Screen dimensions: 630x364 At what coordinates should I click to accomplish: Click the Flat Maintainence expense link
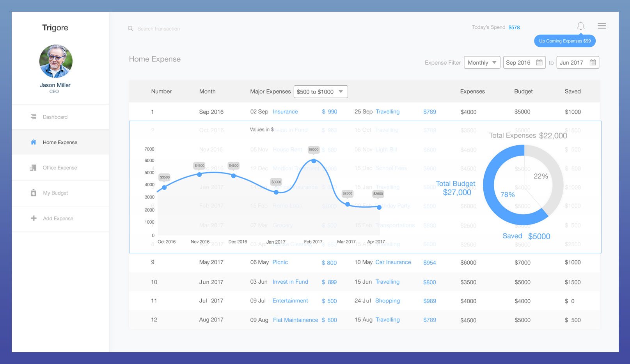click(x=295, y=320)
